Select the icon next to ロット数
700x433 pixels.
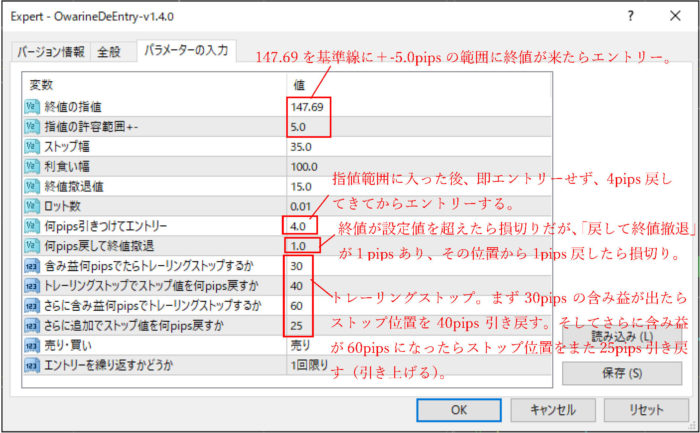click(32, 206)
